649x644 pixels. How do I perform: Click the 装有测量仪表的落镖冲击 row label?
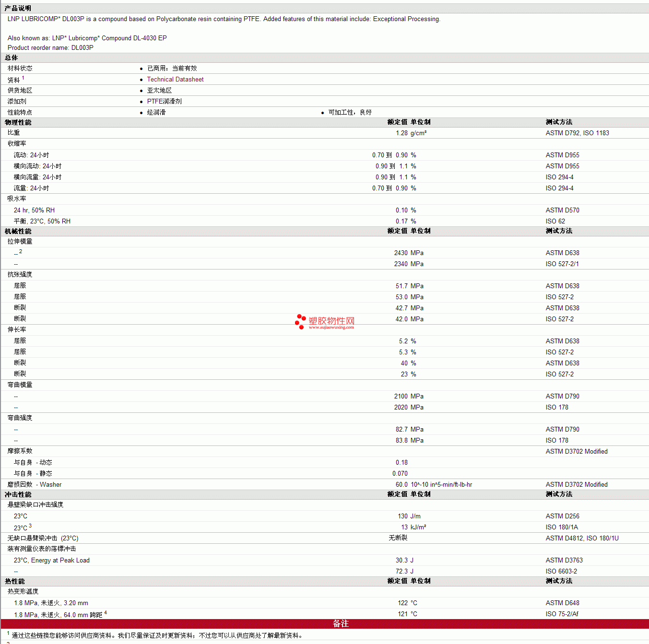(x=42, y=549)
